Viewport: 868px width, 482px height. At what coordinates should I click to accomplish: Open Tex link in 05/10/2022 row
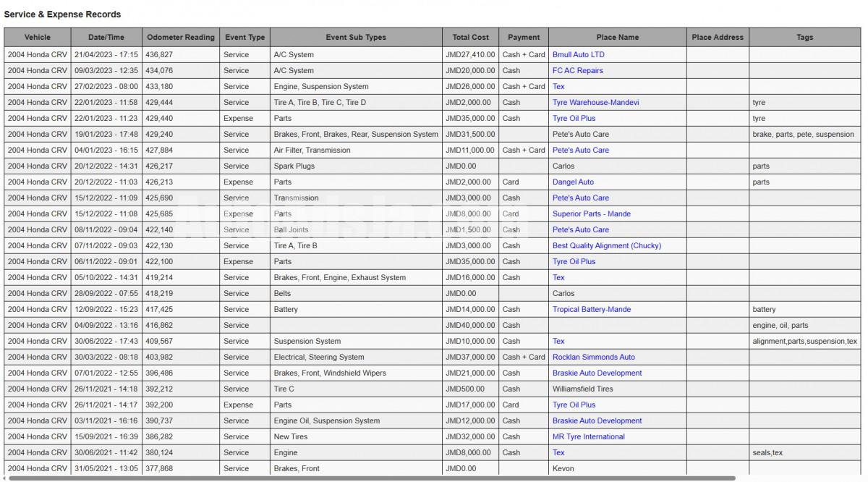(x=558, y=277)
